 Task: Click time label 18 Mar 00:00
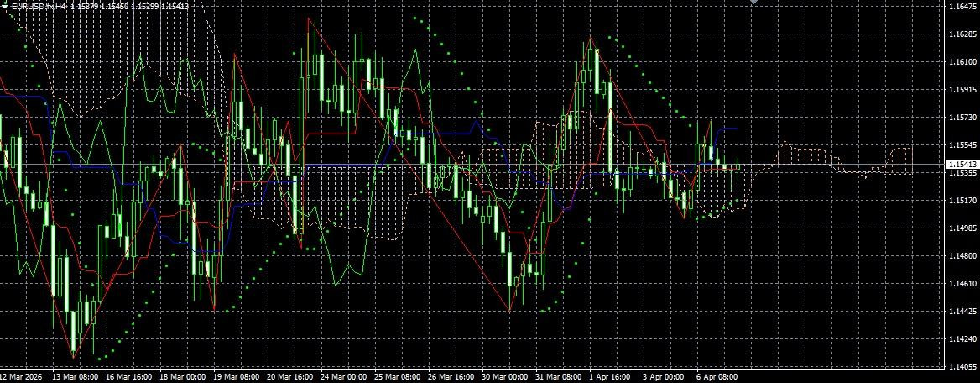[x=183, y=377]
